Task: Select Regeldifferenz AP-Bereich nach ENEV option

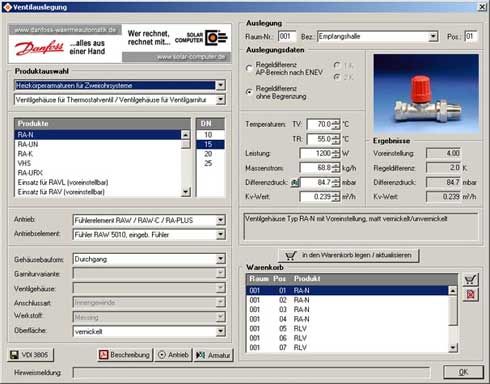Action: click(249, 68)
